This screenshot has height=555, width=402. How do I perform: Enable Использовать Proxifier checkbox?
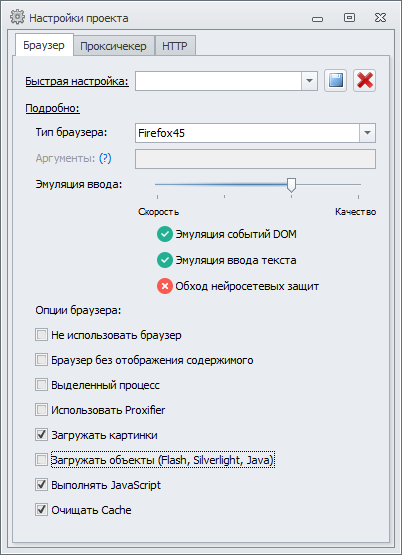click(x=41, y=410)
